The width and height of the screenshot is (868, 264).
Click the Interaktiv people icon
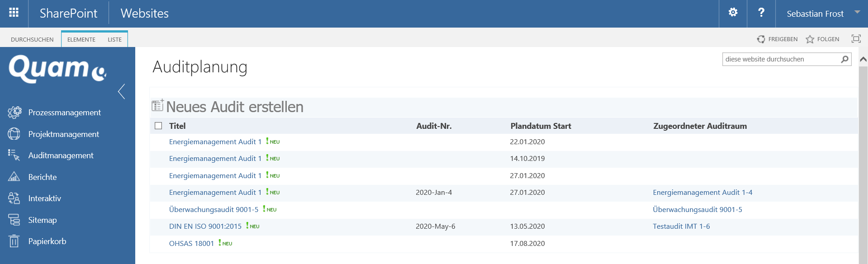coord(14,198)
